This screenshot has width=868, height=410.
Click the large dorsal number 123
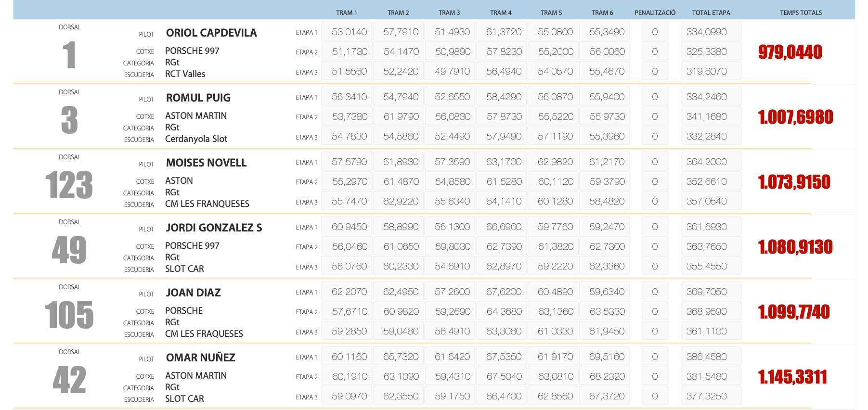tap(69, 185)
